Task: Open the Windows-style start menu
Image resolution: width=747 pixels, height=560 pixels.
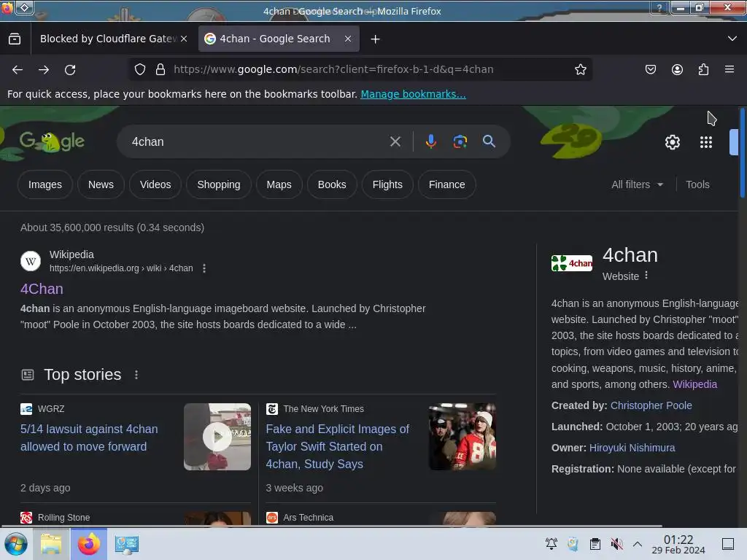Action: pyautogui.click(x=16, y=544)
